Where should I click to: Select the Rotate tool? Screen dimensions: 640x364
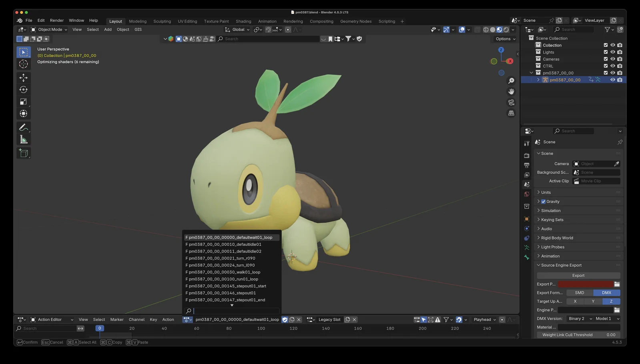(x=24, y=90)
